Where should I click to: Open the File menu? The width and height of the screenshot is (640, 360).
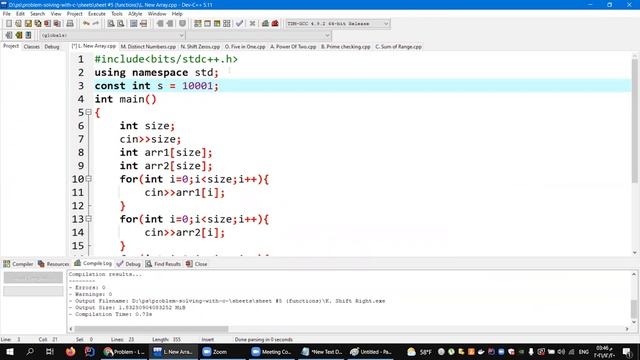7,14
